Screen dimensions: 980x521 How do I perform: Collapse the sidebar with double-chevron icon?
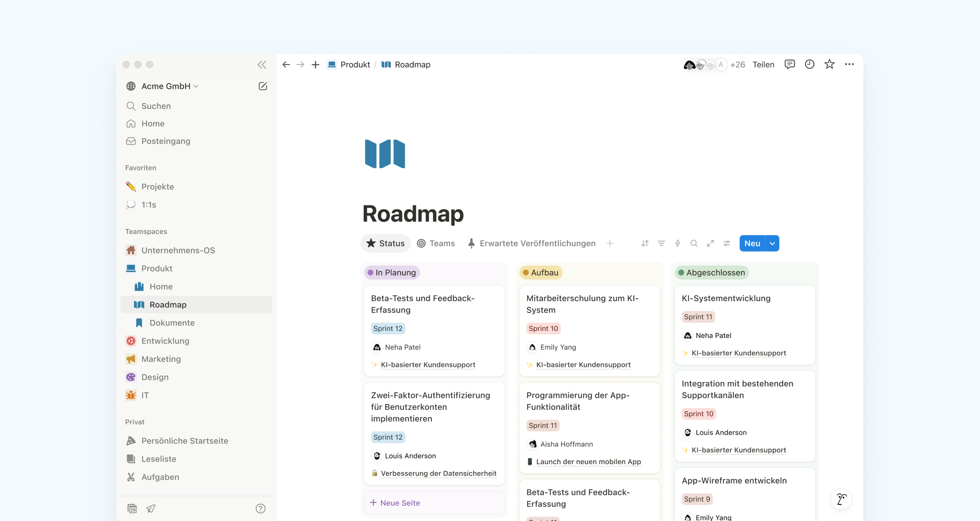point(262,65)
